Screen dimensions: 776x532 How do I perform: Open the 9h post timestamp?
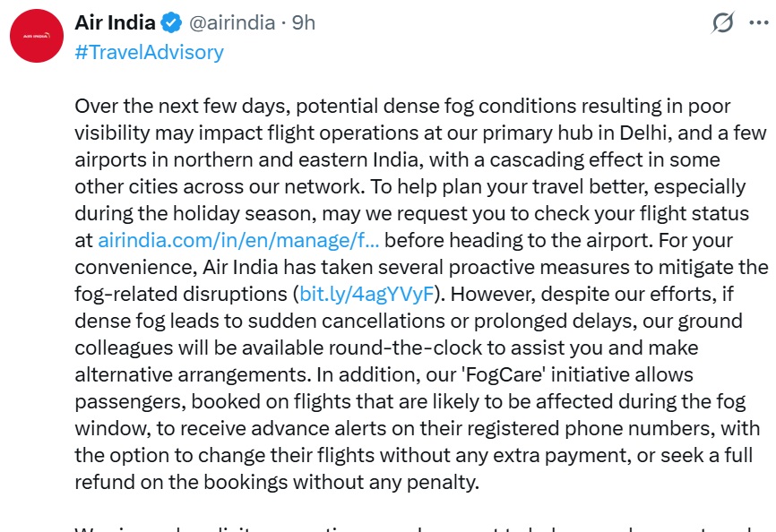click(x=304, y=22)
